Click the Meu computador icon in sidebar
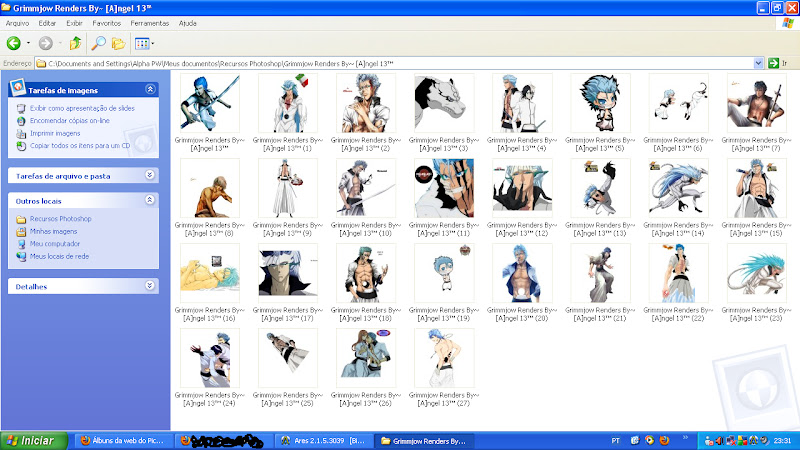Viewport: 800px width, 450px height. point(21,244)
